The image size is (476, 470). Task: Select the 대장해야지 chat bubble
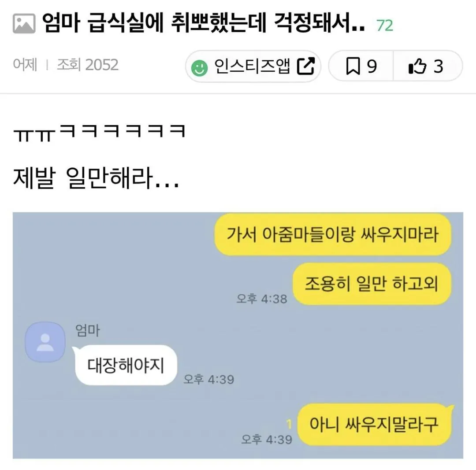(126, 365)
